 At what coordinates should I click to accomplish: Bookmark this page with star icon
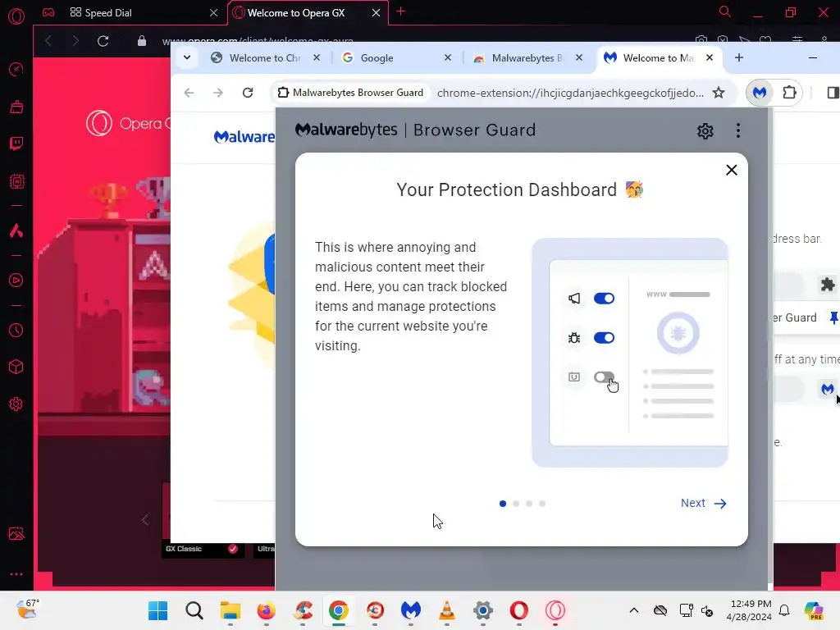[719, 93]
